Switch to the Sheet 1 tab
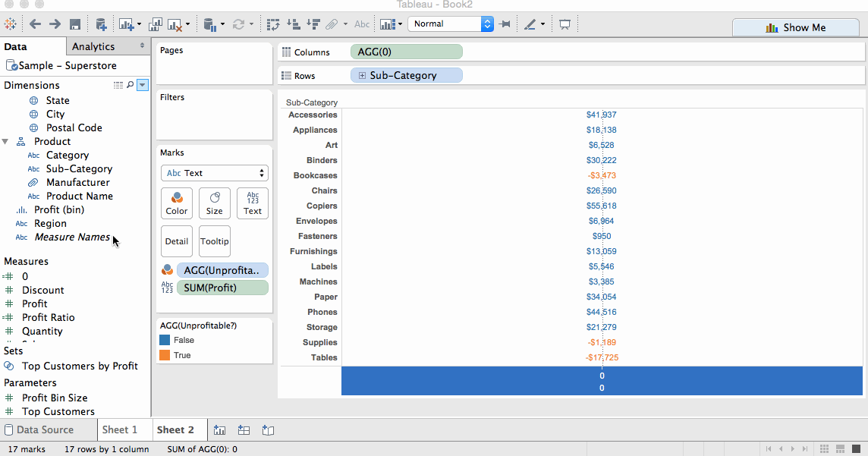Image resolution: width=868 pixels, height=456 pixels. (x=120, y=429)
